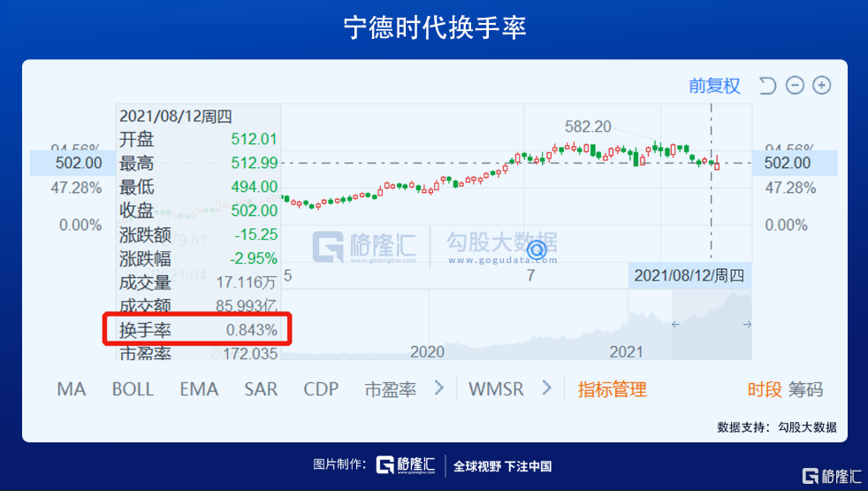This screenshot has height=491, width=868.
Task: Select the SAR indicator
Action: click(261, 389)
